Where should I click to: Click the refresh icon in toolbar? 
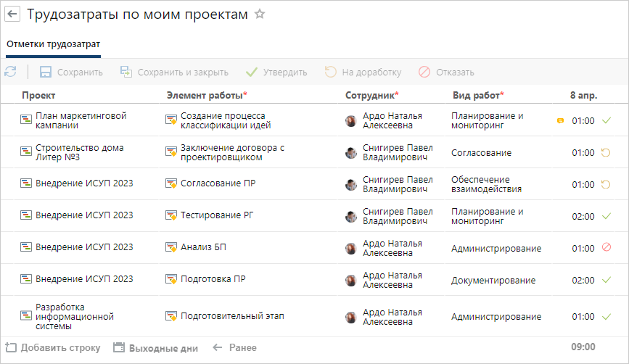coord(10,72)
